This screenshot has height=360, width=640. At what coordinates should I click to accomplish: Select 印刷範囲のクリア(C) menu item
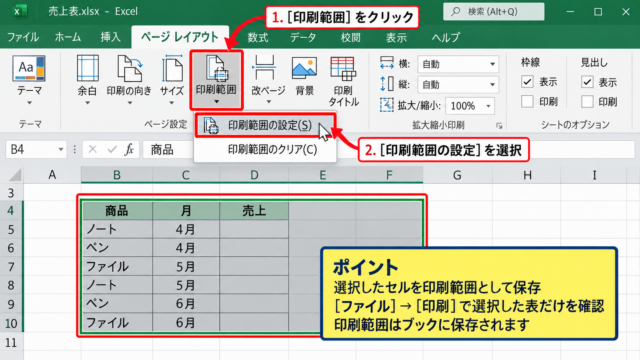click(x=265, y=150)
